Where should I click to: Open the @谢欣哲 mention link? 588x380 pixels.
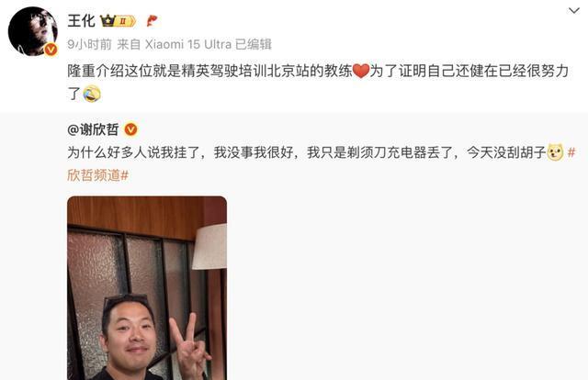pos(93,129)
